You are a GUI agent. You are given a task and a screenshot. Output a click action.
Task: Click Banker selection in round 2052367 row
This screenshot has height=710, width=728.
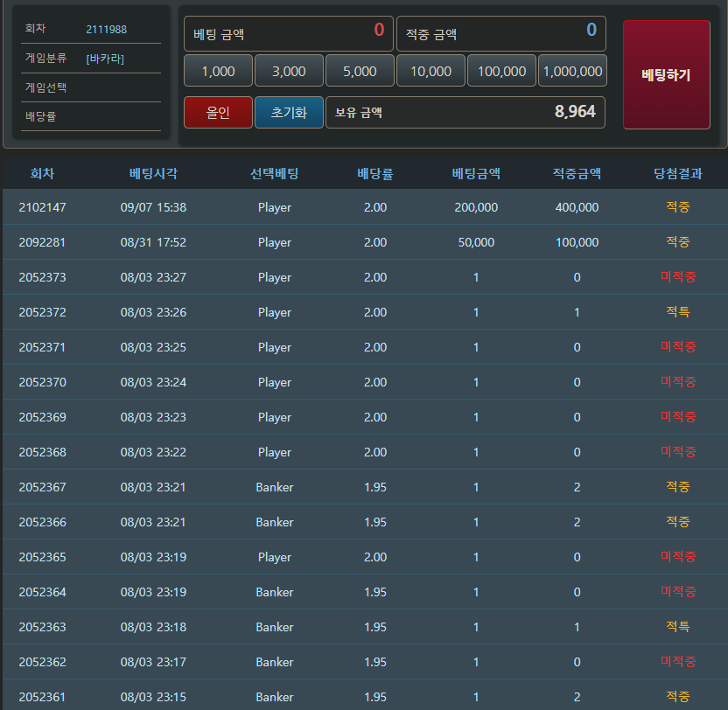275,487
